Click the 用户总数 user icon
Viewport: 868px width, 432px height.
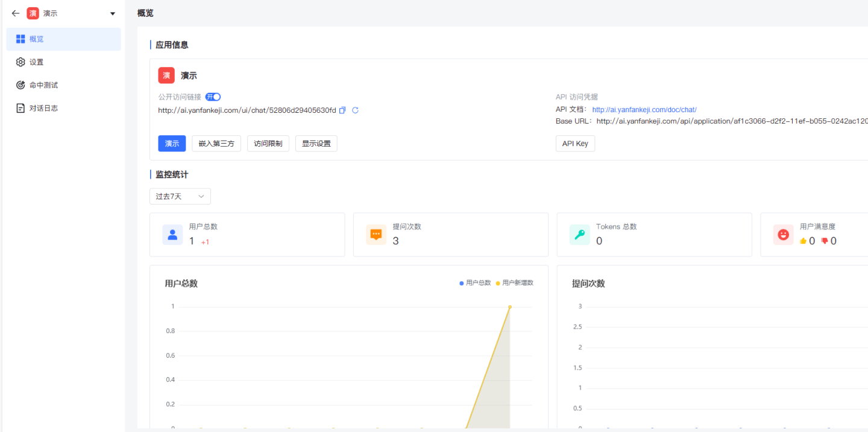pos(172,235)
